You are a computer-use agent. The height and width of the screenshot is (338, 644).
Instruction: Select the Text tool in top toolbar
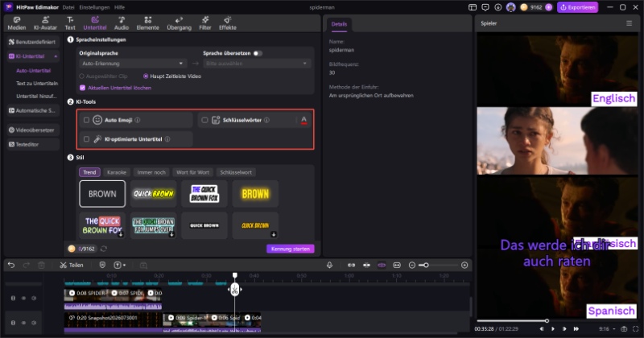(70, 23)
